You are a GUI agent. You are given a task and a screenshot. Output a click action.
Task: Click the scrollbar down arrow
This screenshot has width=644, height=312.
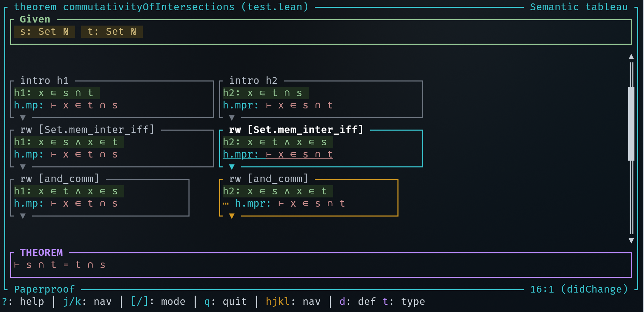tap(631, 241)
